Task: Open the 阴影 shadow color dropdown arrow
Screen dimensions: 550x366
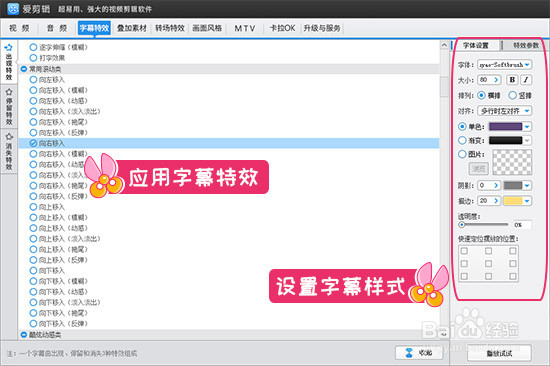Action: [527, 185]
